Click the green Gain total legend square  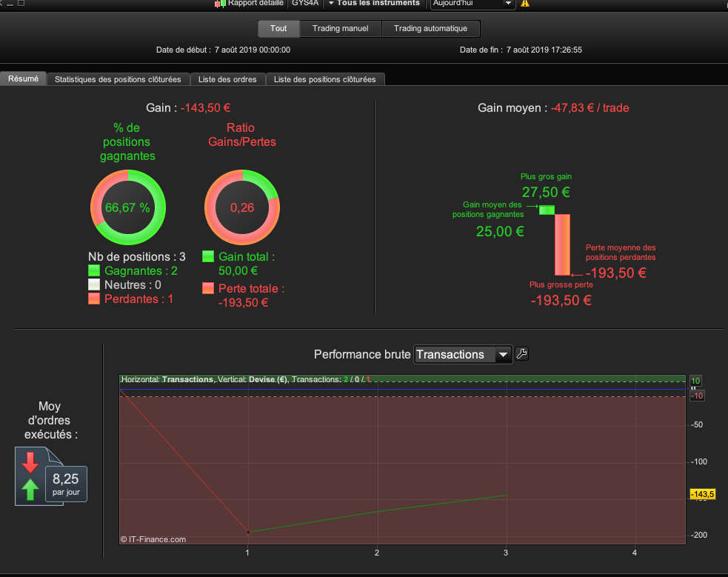(208, 257)
